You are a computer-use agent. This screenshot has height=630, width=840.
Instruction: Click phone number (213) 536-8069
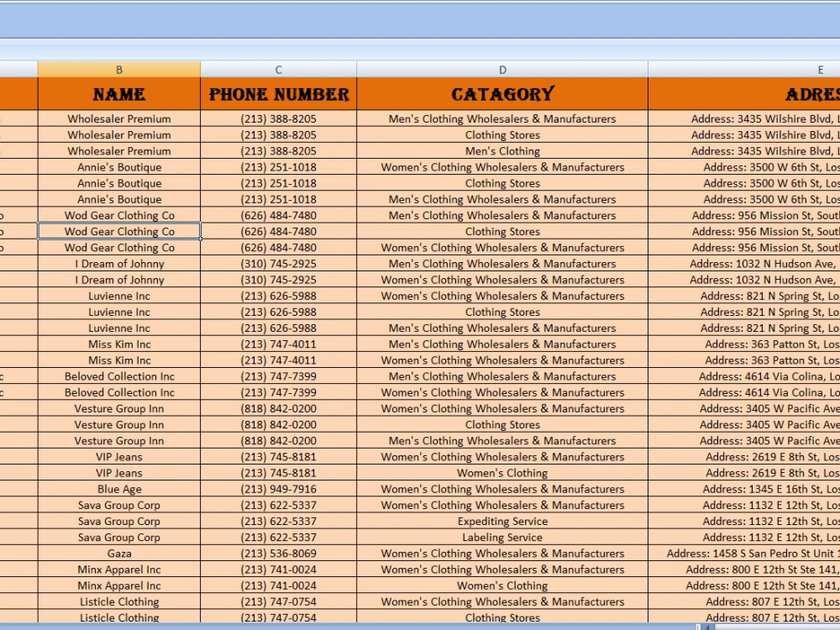[279, 554]
